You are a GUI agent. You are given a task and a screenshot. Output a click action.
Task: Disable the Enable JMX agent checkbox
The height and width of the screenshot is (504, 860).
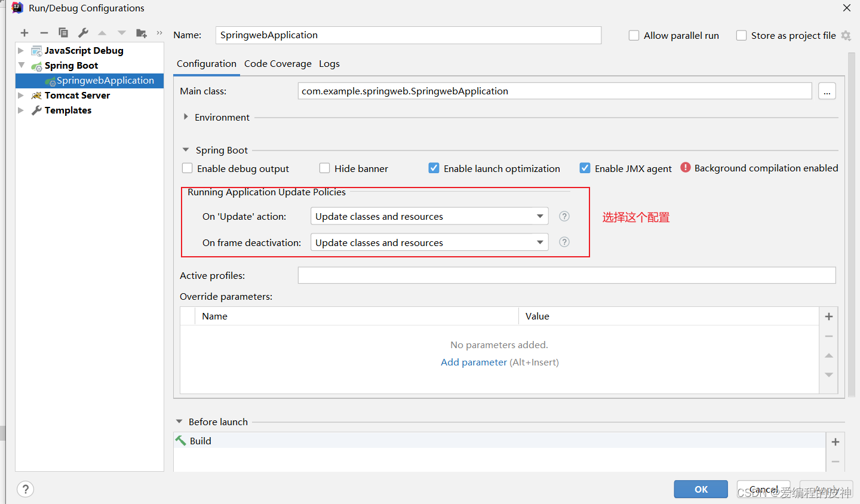(x=585, y=168)
